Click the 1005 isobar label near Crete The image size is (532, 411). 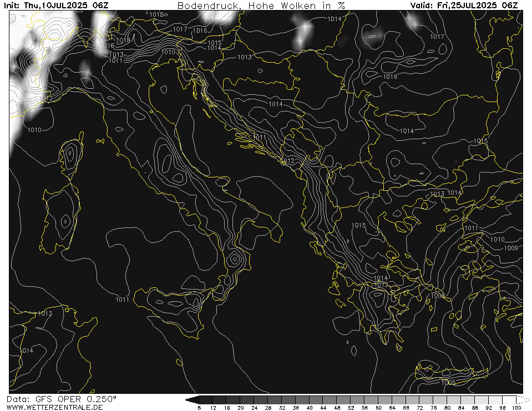pyautogui.click(x=449, y=383)
